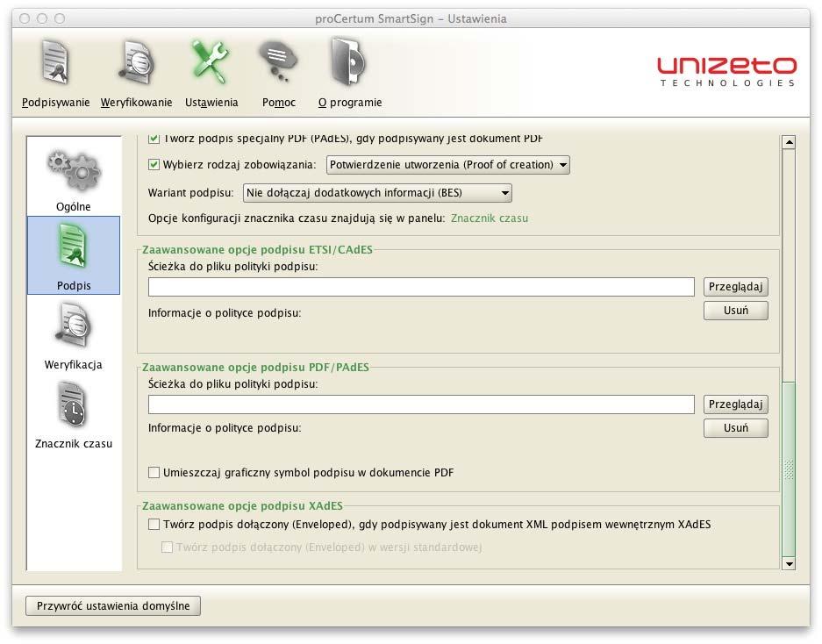Viewport: 822px width, 644px height.
Task: Click Informacje o polityce podpisu in ETSI/CAdES
Action: pyautogui.click(x=225, y=313)
